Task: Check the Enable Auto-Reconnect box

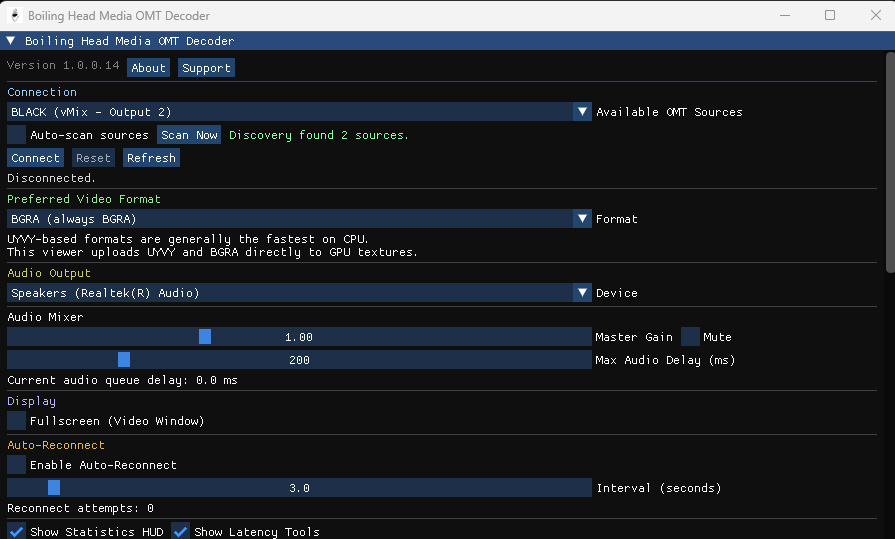Action: 17,465
